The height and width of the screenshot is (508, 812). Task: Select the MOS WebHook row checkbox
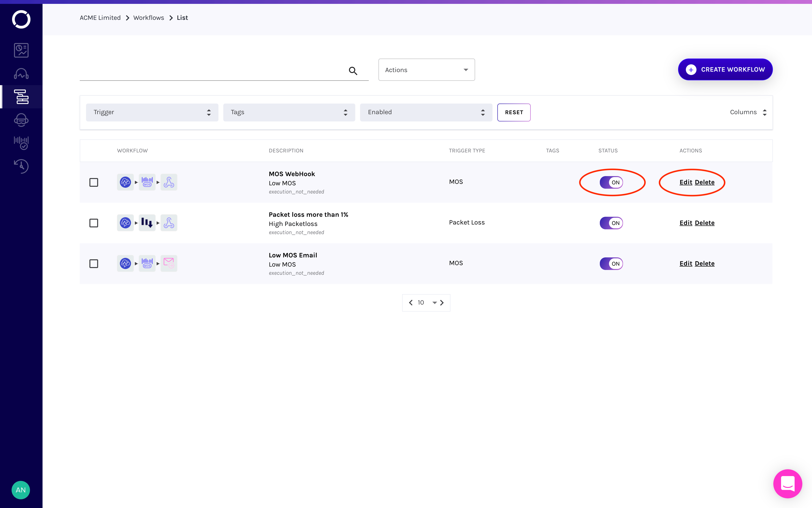coord(94,182)
